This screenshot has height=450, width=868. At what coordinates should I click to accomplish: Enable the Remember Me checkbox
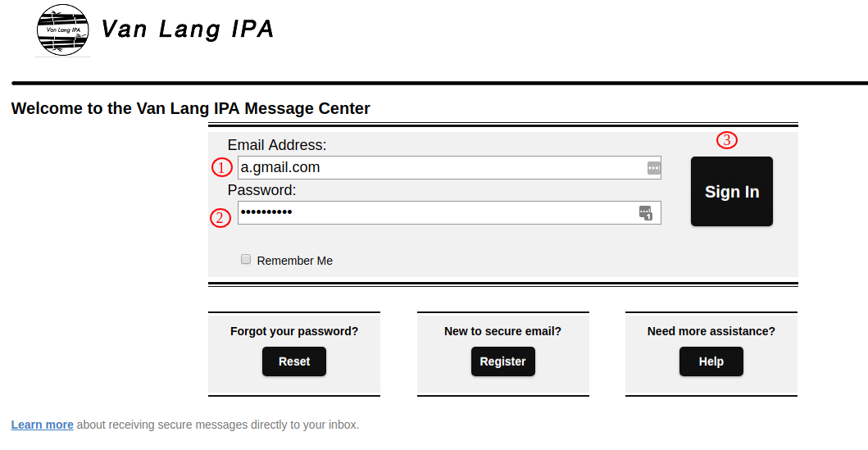246,259
